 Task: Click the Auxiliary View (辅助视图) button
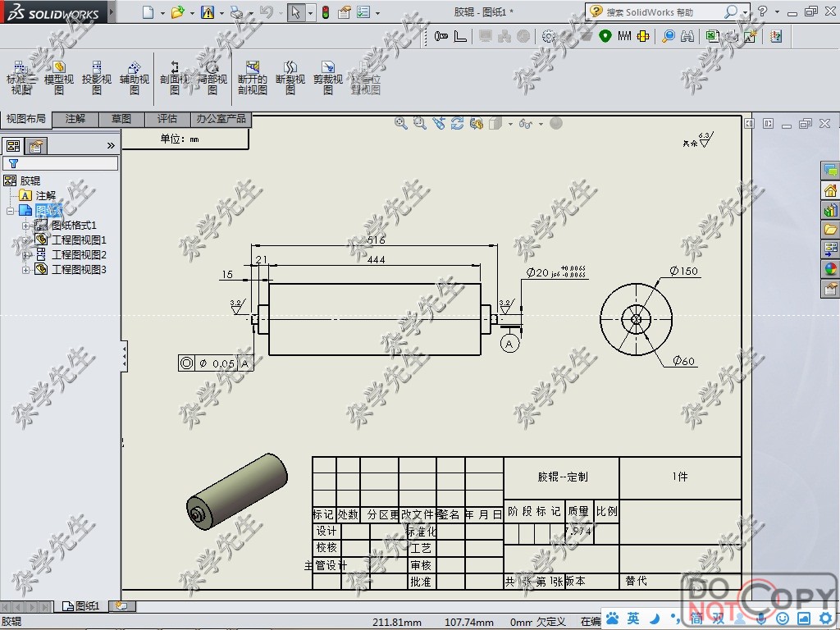(x=135, y=78)
